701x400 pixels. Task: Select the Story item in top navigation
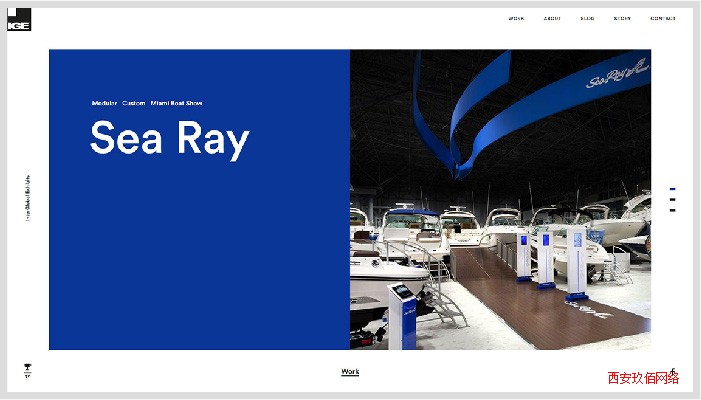[x=622, y=18]
